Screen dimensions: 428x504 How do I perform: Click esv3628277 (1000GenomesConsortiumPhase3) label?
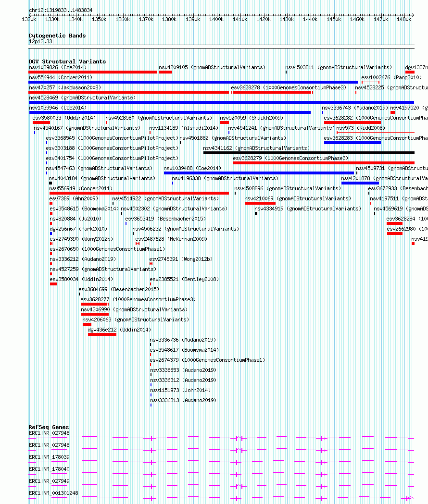coord(138,300)
